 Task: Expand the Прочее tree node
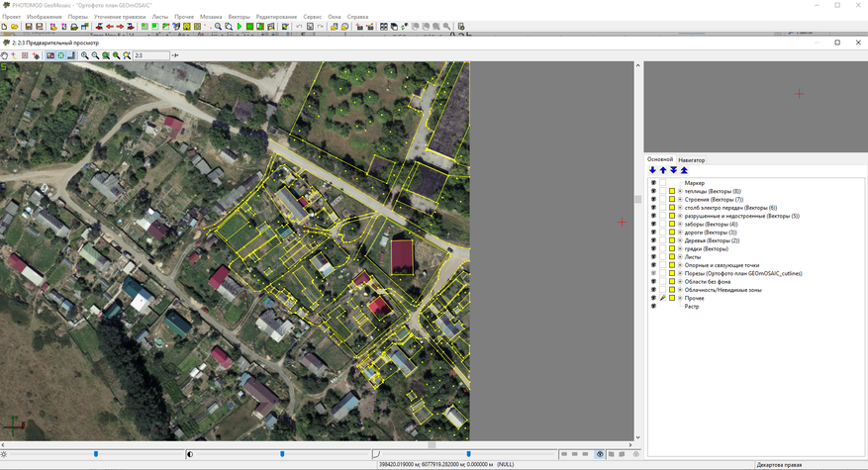coord(680,298)
